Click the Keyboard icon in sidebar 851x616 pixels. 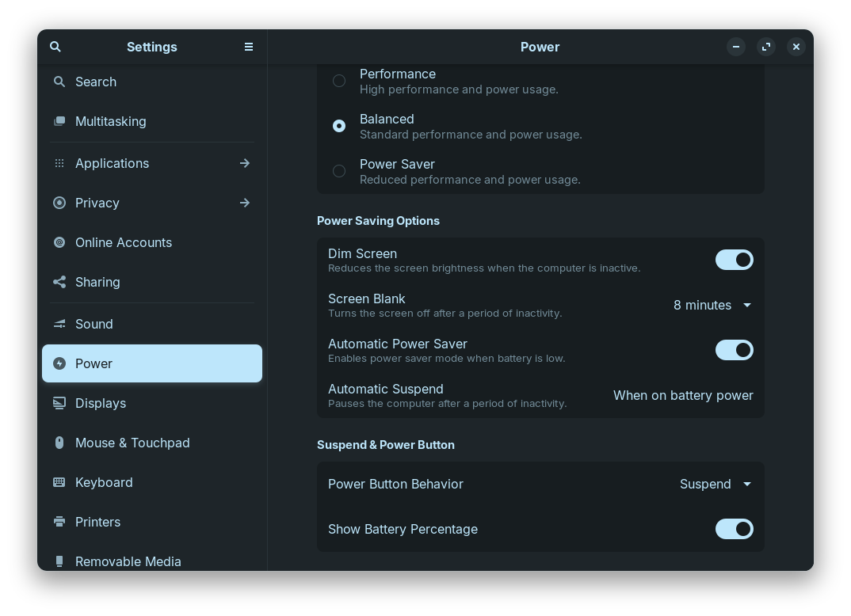[x=59, y=482]
